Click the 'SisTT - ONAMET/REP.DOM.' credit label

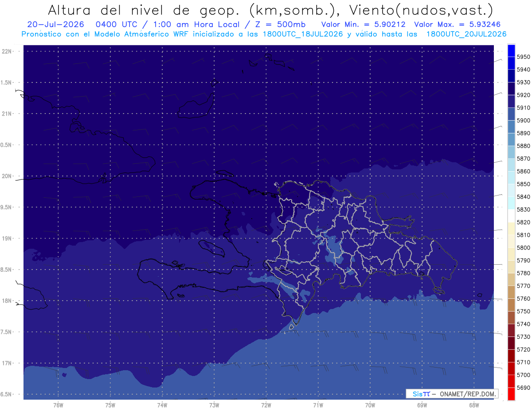452,394
